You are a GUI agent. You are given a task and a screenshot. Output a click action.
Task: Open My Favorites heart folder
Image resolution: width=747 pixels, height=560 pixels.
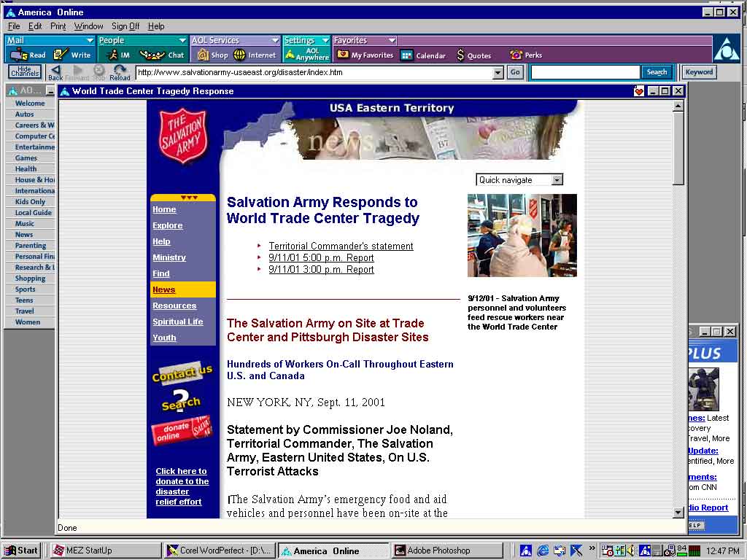(x=365, y=55)
